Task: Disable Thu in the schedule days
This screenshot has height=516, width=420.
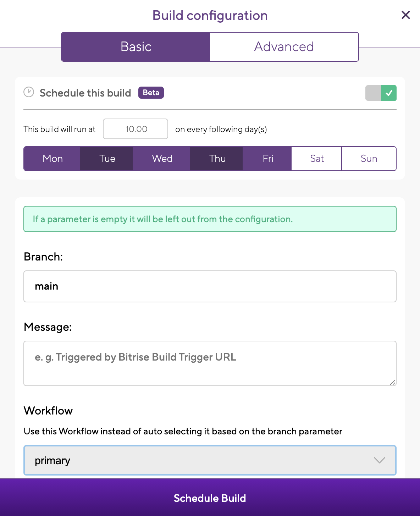Action: point(217,159)
